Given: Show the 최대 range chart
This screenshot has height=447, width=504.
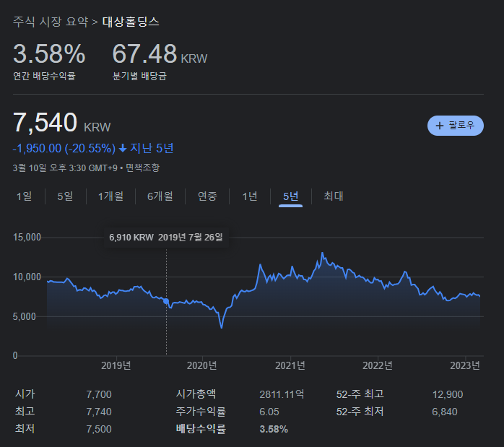Looking at the screenshot, I should [x=334, y=196].
